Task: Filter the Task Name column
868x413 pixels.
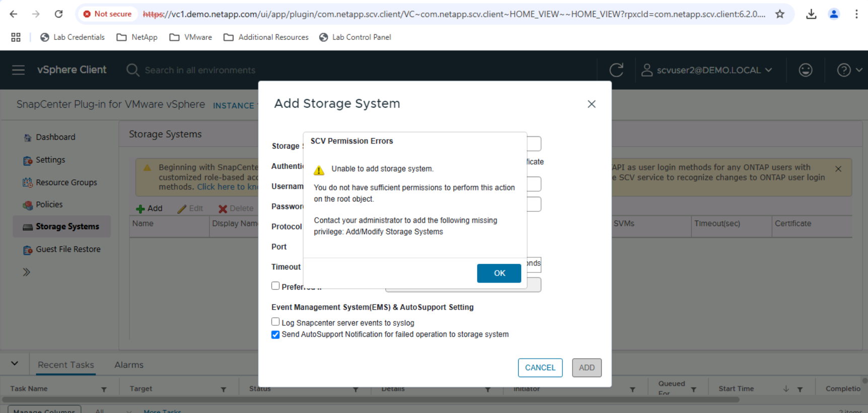Action: 104,389
